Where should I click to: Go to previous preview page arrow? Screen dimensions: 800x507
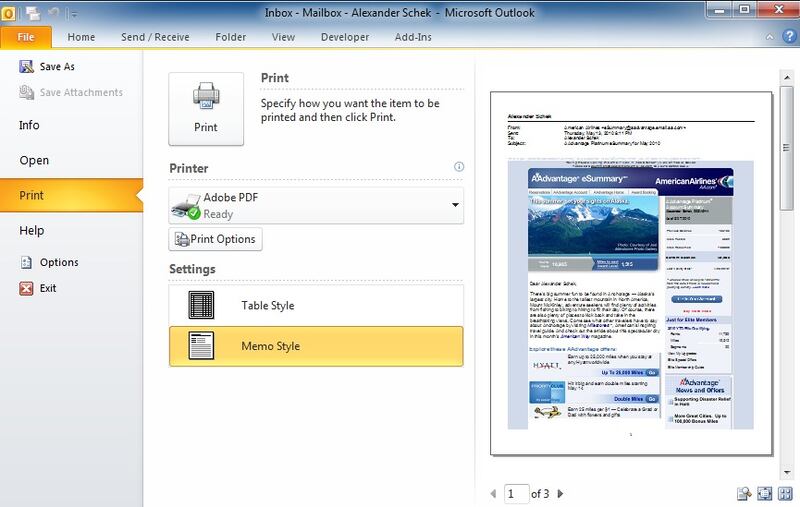(x=492, y=493)
